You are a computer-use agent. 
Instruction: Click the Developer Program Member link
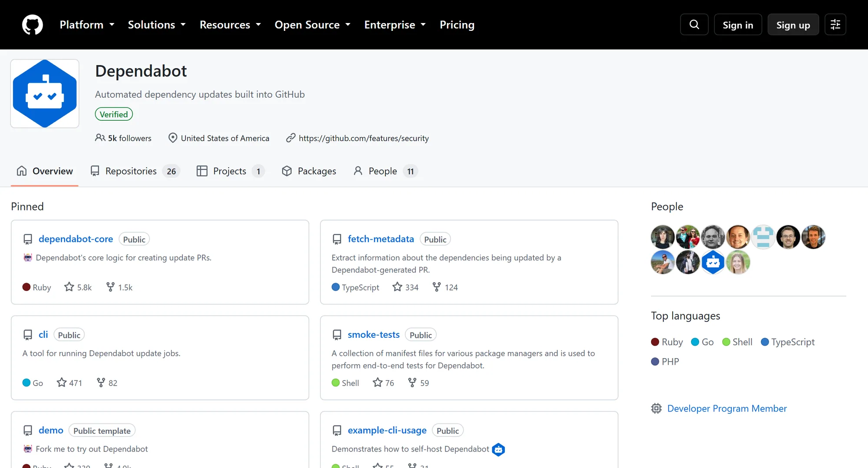pyautogui.click(x=727, y=409)
